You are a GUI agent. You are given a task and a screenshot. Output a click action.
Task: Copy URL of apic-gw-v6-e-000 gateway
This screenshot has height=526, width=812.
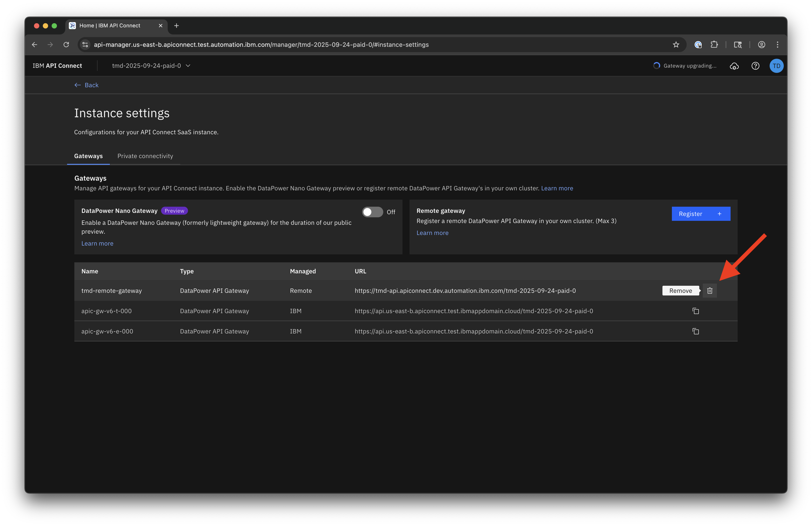[695, 331]
